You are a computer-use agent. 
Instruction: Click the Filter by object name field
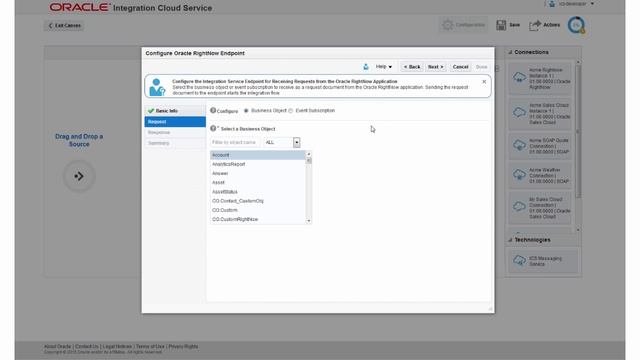tap(235, 142)
